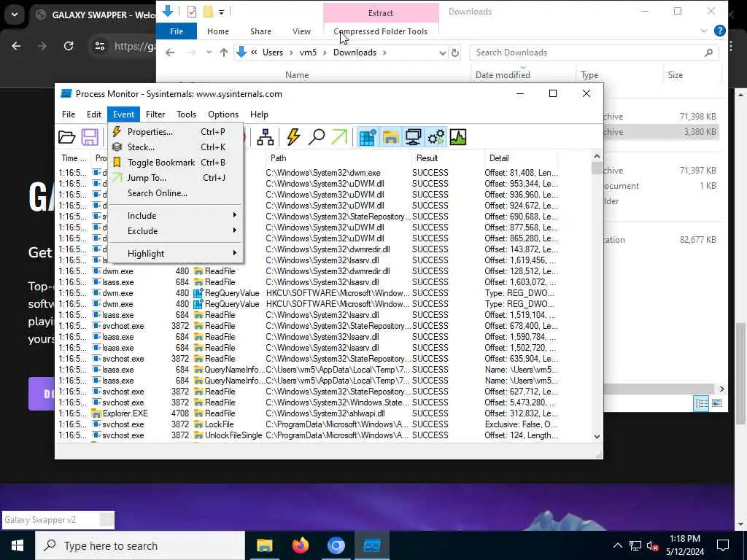
Task: Click the Process Monitor taskbar icon
Action: point(372,545)
